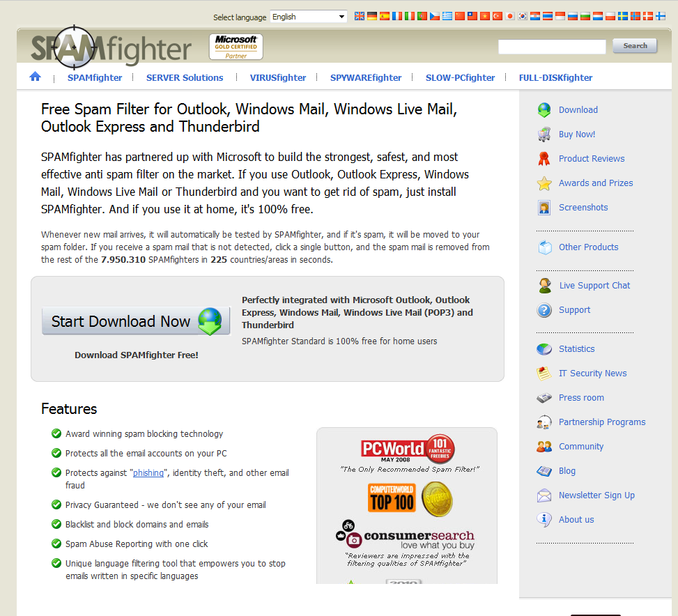Pick the French flag language
The width and height of the screenshot is (678, 616).
(397, 17)
